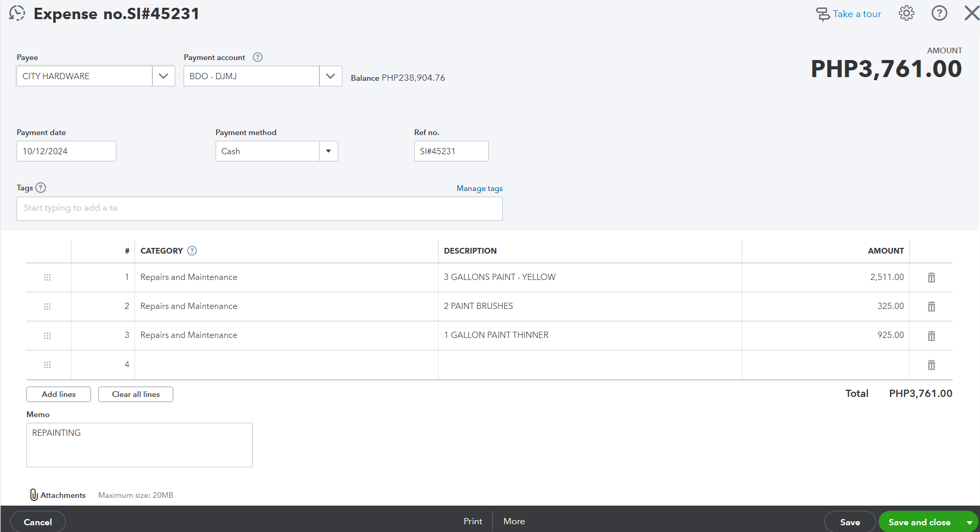Viewport: 980px width, 532px height.
Task: Click the Add lines button
Action: click(x=59, y=394)
